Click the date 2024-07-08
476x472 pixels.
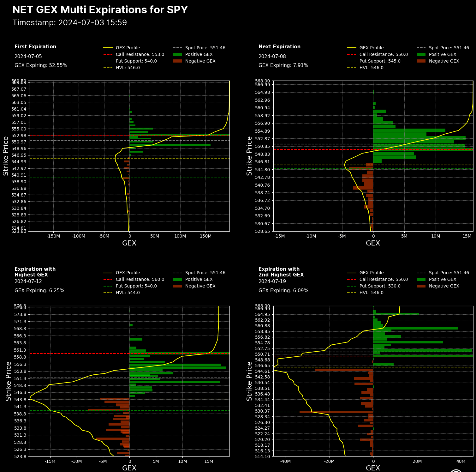tap(272, 57)
